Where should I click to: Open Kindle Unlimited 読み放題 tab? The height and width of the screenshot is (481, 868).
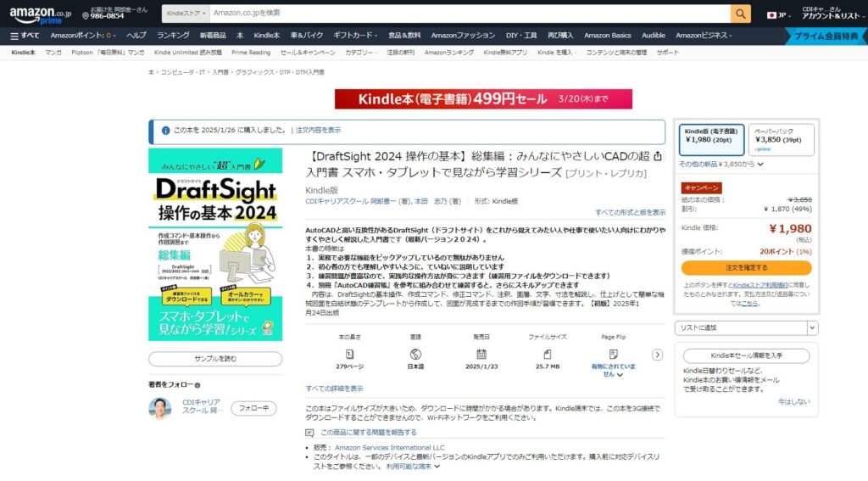(x=188, y=53)
